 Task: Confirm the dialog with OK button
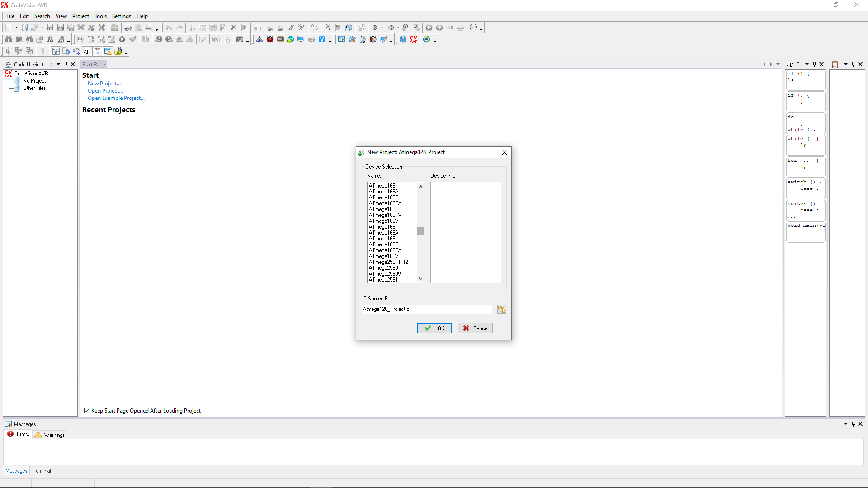[434, 328]
